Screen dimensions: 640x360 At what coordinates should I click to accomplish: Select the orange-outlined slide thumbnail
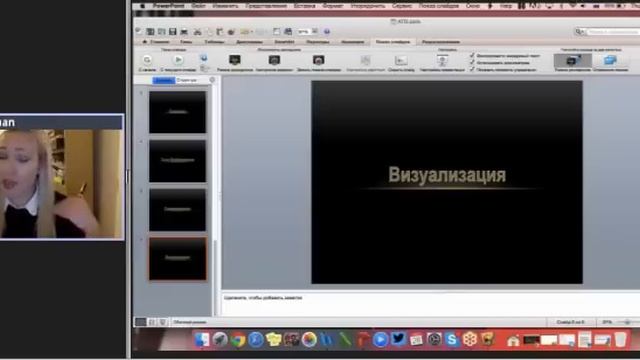pyautogui.click(x=178, y=259)
